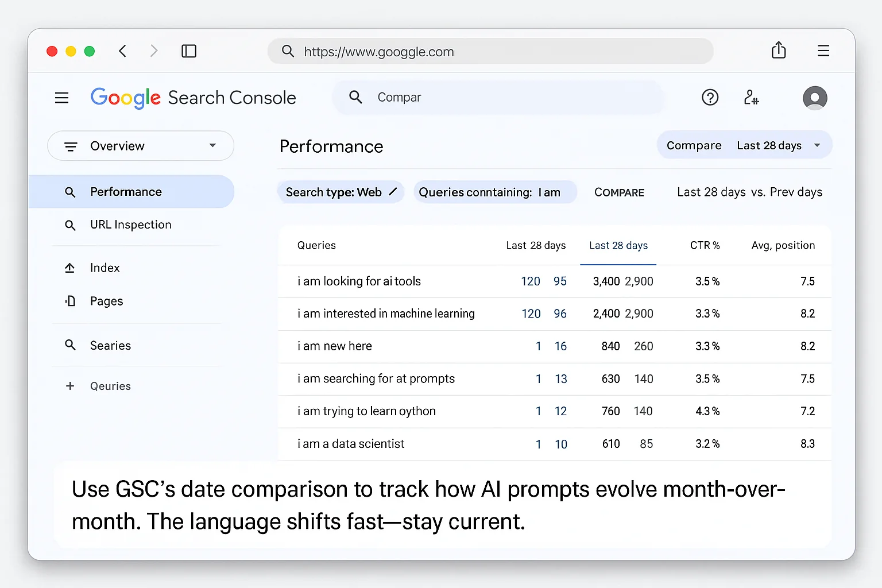Click the Index upload icon in sidebar

point(70,268)
